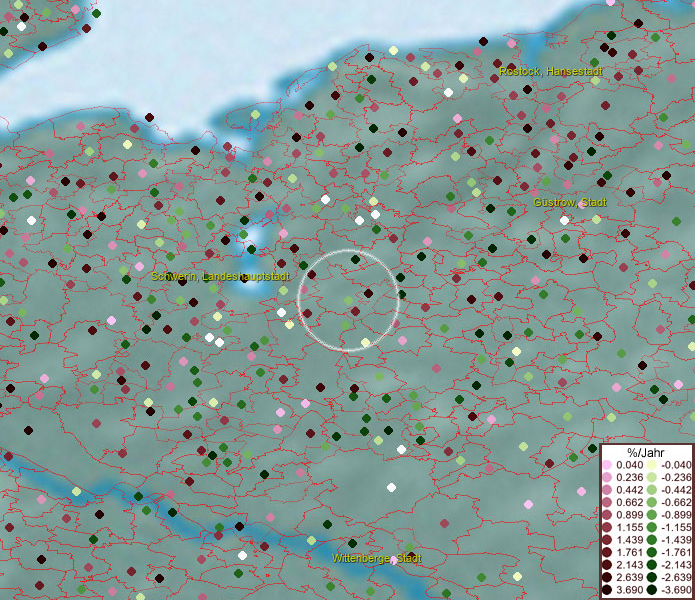695x600 pixels.
Task: Click the legend value "0.899"
Action: (629, 515)
